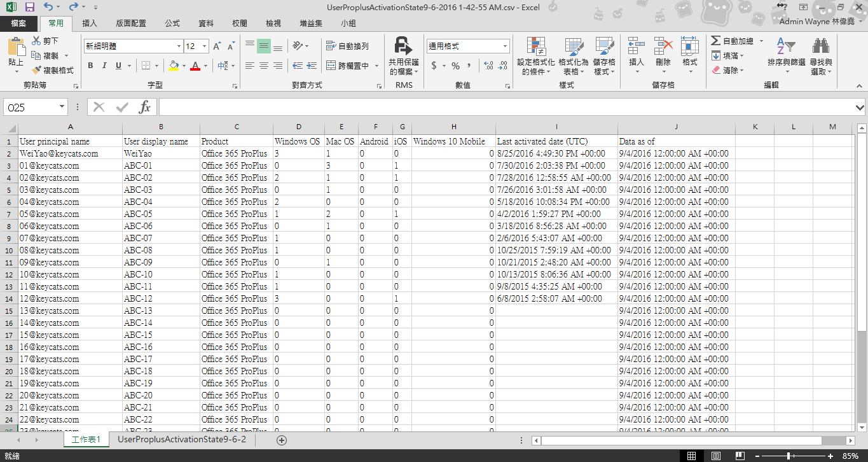Select the 工作表1 sheet tab
The image size is (868, 462).
[x=86, y=440]
